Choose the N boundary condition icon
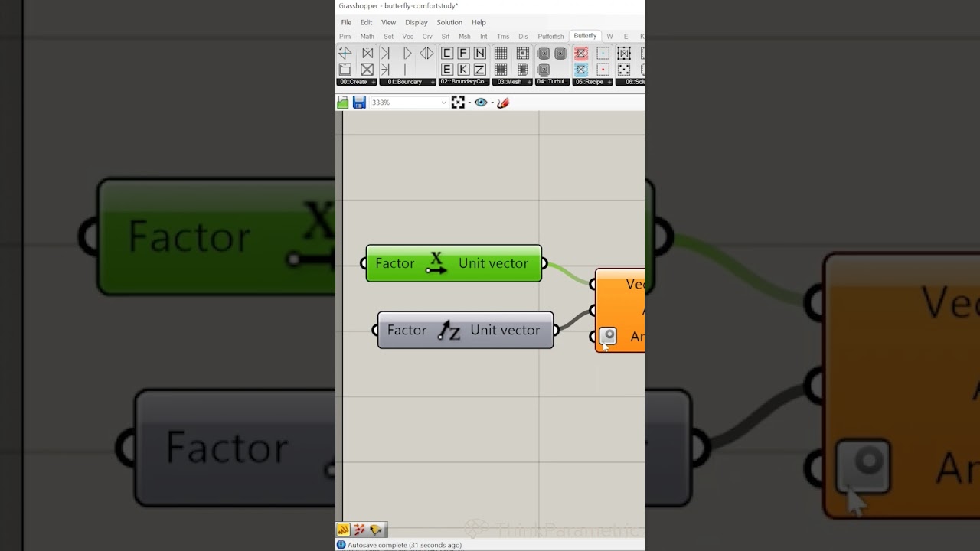Screen dimensions: 980x551 480,53
